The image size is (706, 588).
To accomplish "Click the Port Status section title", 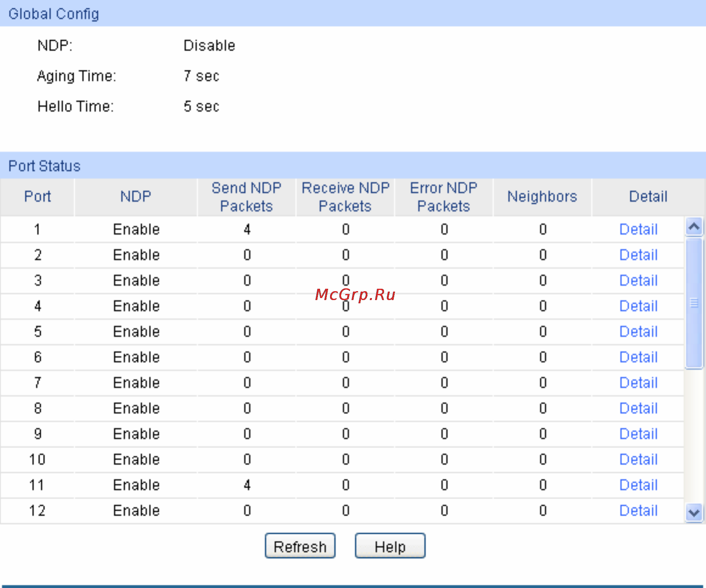I will tap(45, 166).
